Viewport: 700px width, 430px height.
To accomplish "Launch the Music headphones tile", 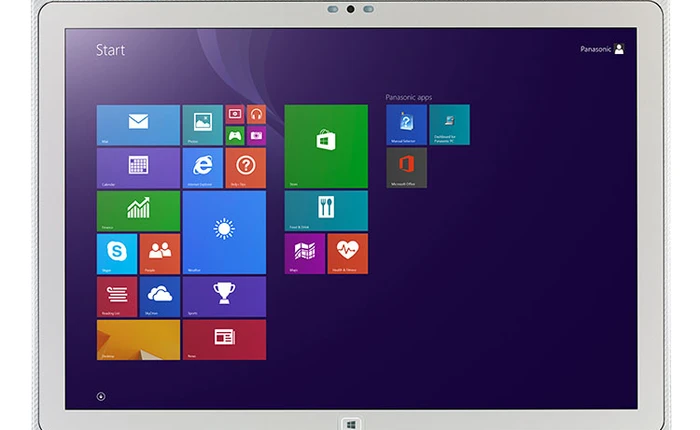I will pyautogui.click(x=256, y=114).
